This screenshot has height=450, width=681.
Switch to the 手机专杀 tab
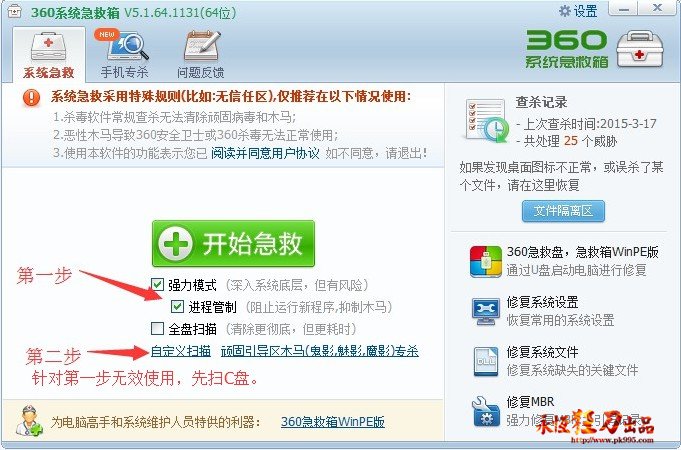pyautogui.click(x=124, y=54)
